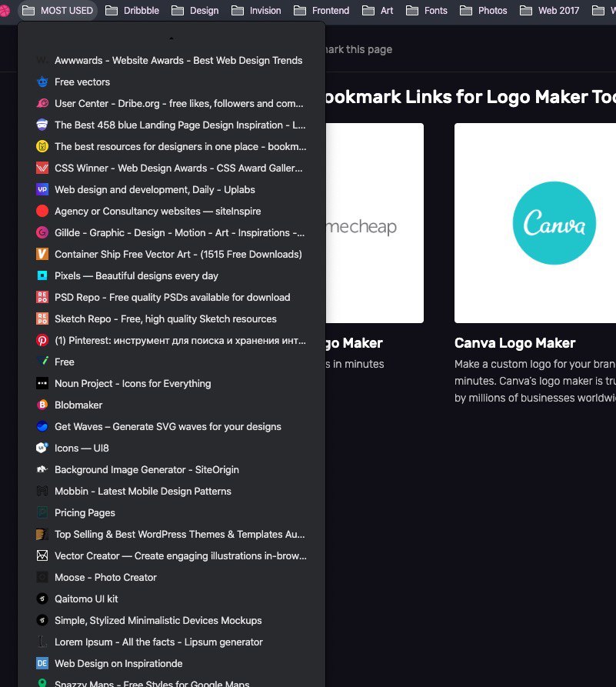Click the Stylized Minimalistic Devices Mockups favicon
Image resolution: width=616 pixels, height=687 pixels.
pyautogui.click(x=42, y=620)
